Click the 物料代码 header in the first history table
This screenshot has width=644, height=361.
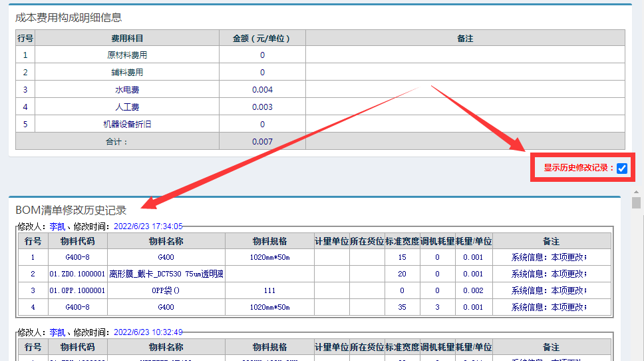[77, 241]
